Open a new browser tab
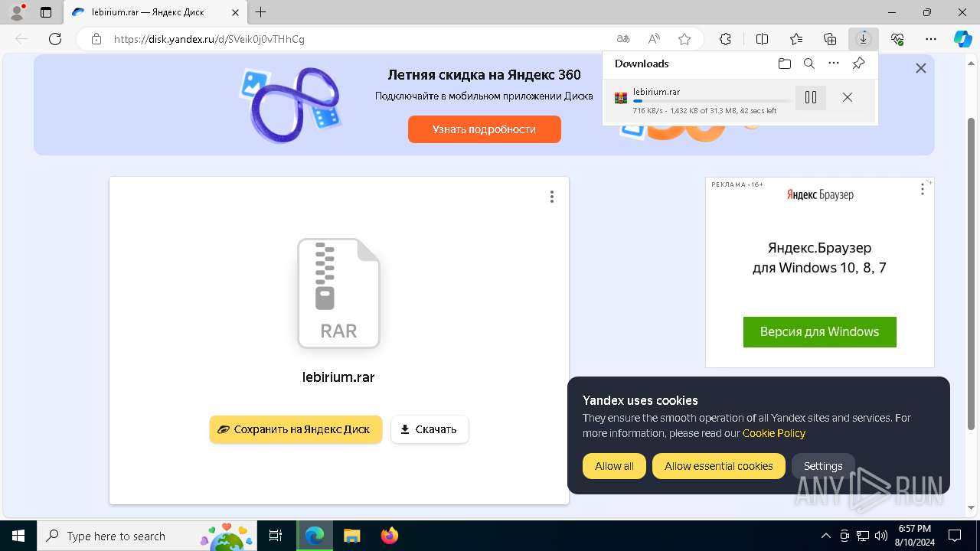Screen dimensions: 980x551 261,12
